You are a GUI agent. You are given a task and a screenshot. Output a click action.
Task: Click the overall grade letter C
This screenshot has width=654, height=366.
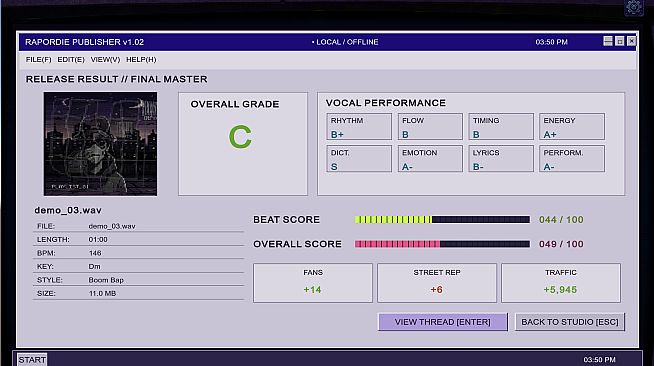tap(240, 137)
